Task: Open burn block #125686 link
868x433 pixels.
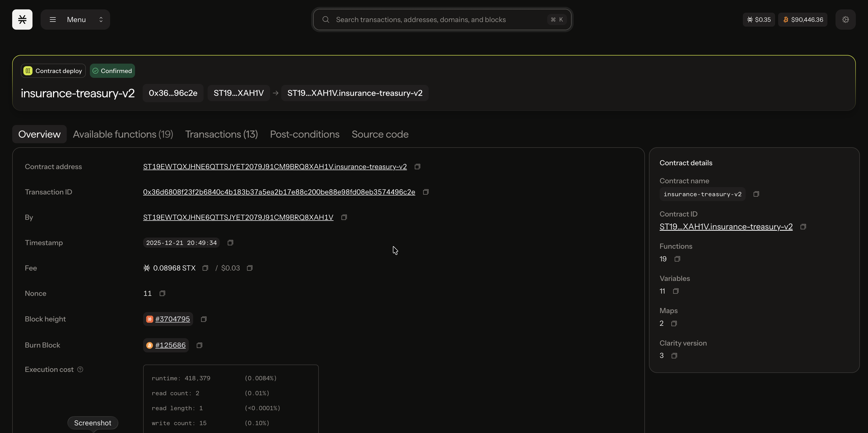Action: coord(170,345)
